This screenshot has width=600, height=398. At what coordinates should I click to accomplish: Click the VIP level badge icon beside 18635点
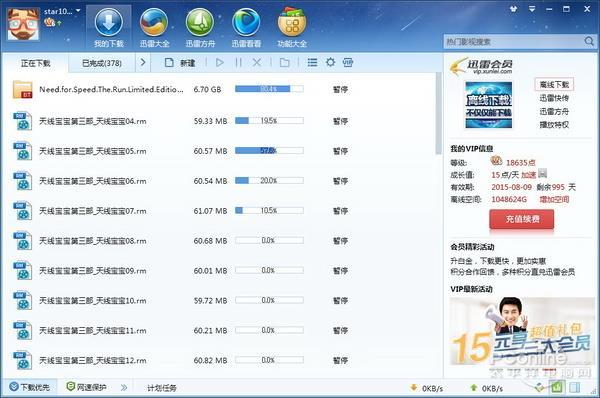(496, 161)
